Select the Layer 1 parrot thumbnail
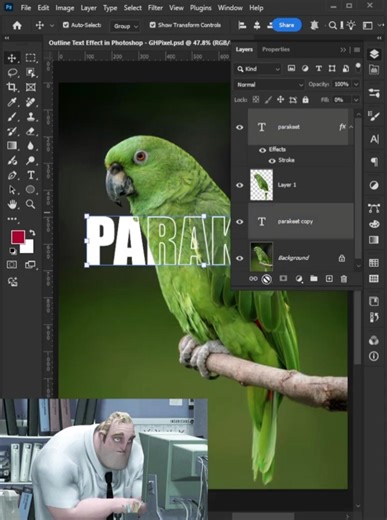The width and height of the screenshot is (387, 520). tap(262, 185)
